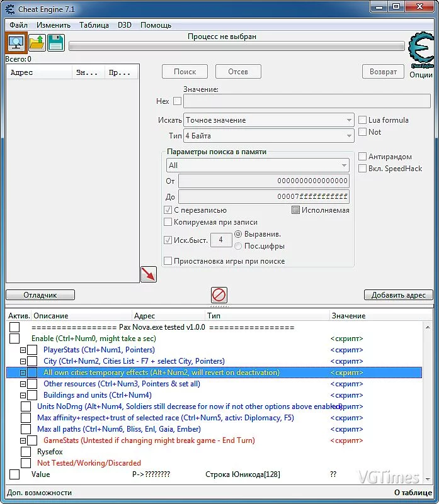Screen dimensions: 439x504
Task: Open the Отладчик memory view button
Action: (x=40, y=294)
